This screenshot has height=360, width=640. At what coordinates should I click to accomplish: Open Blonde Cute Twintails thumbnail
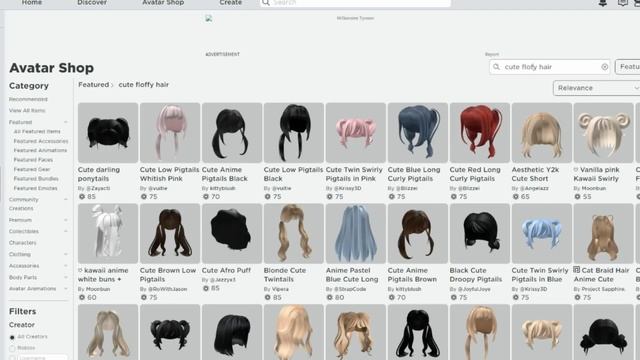click(294, 233)
